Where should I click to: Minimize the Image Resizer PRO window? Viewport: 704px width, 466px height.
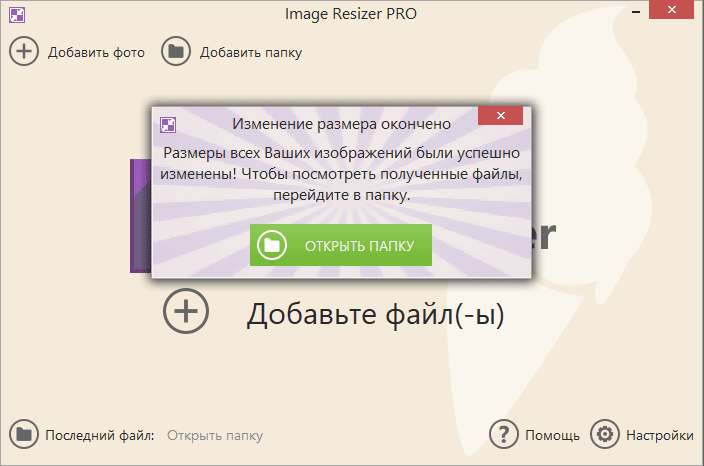coord(636,12)
